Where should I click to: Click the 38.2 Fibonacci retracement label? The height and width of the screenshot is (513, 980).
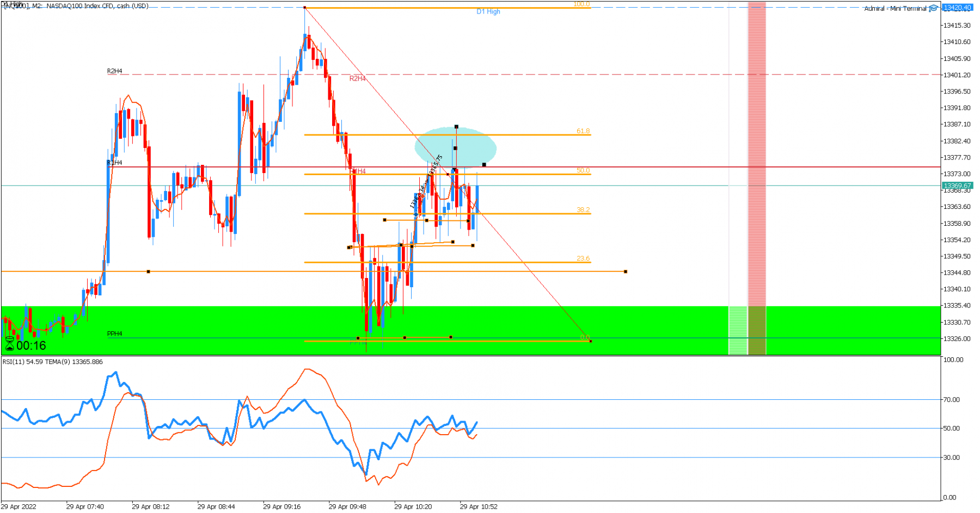(x=583, y=209)
